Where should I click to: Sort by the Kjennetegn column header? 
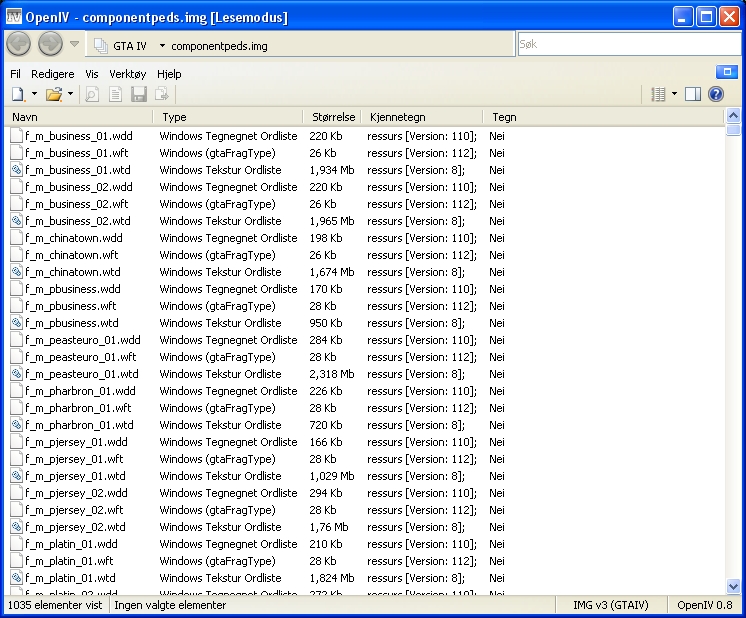tap(422, 117)
